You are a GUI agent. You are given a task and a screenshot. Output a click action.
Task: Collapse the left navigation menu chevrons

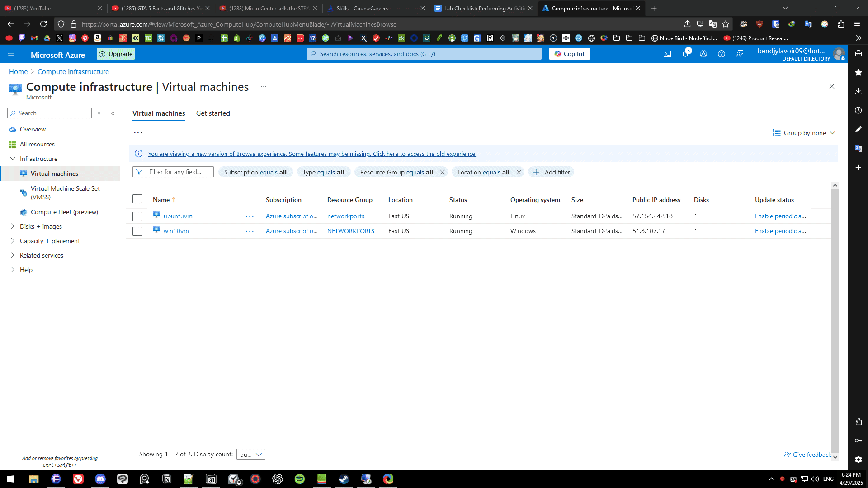(113, 113)
